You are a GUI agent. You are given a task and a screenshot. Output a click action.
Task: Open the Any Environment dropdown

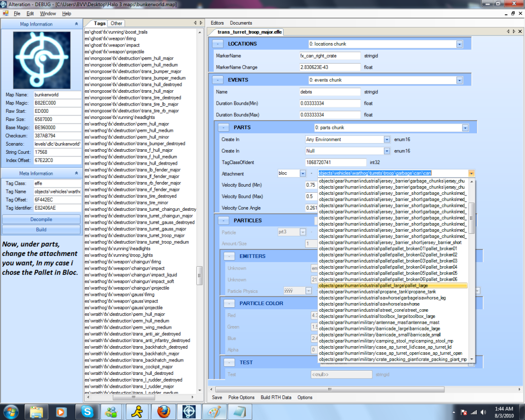click(387, 139)
